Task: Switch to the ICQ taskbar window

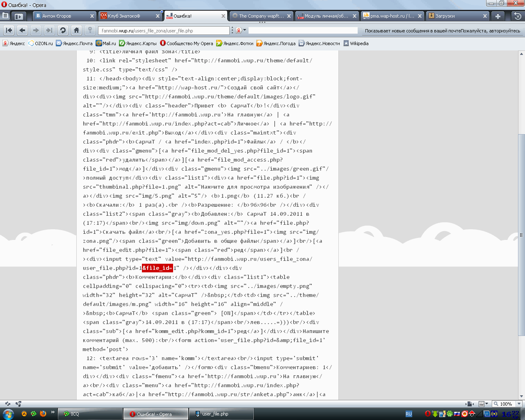Action: pos(90,414)
